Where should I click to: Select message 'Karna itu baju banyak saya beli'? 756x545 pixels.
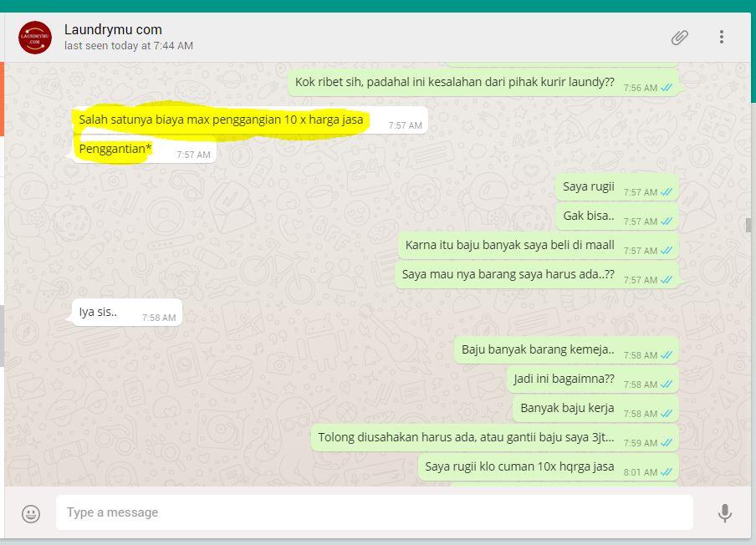point(539,246)
